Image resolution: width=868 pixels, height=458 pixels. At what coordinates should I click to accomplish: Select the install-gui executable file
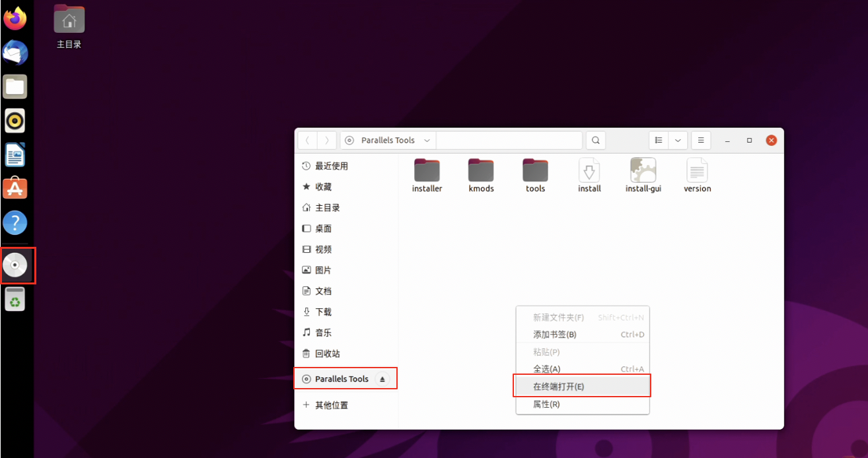point(643,176)
